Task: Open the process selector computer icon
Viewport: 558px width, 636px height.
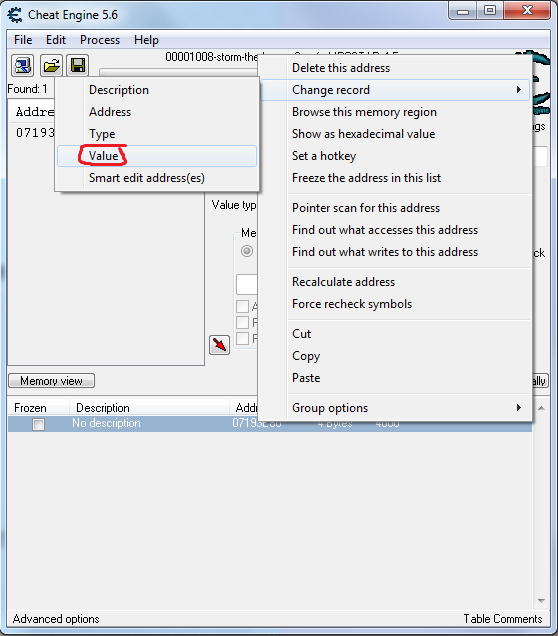Action: pyautogui.click(x=22, y=65)
